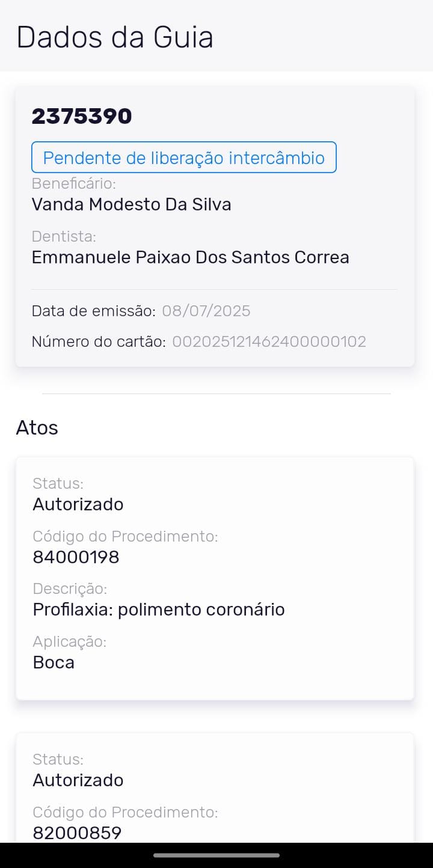Tap the card number 00202512146240000102
The width and height of the screenshot is (433, 868).
tap(269, 341)
